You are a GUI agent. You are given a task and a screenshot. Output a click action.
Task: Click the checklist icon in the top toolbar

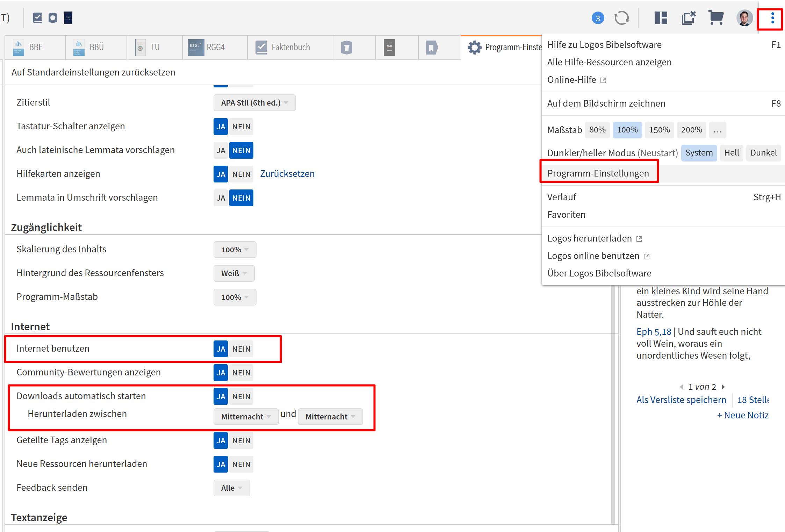[37, 18]
